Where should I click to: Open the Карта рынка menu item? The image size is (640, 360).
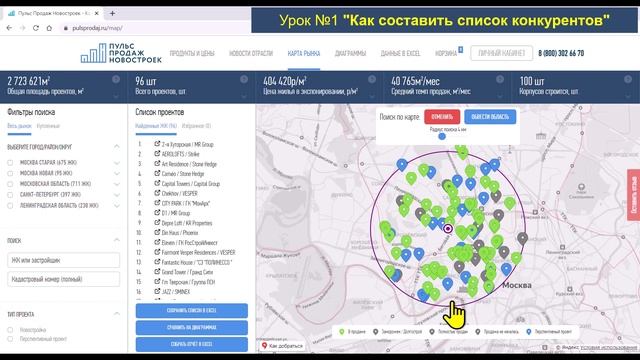304,53
